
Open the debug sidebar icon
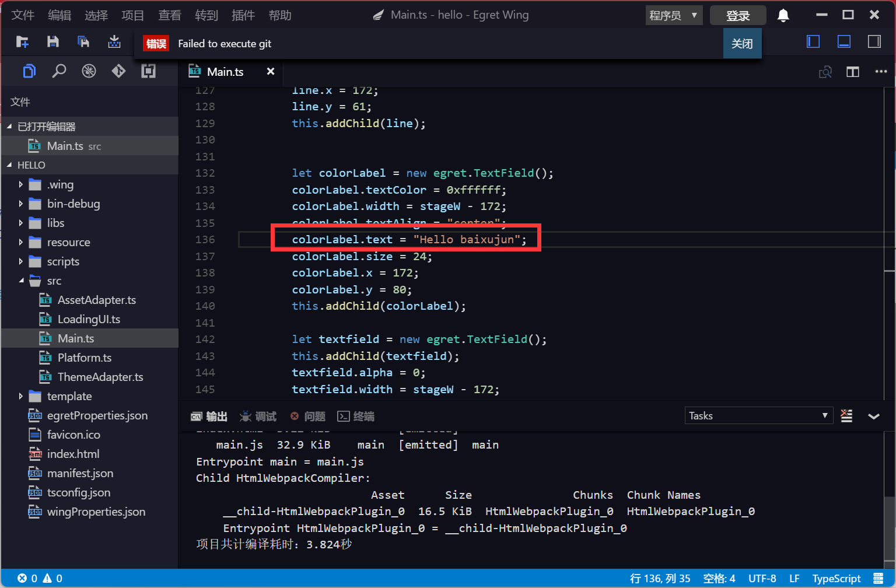click(89, 71)
